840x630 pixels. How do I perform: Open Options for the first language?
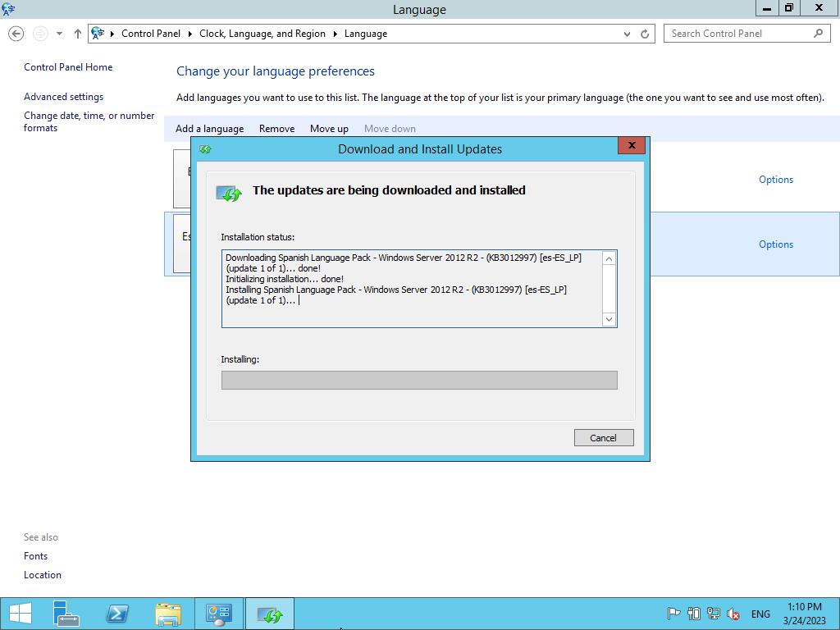click(776, 180)
